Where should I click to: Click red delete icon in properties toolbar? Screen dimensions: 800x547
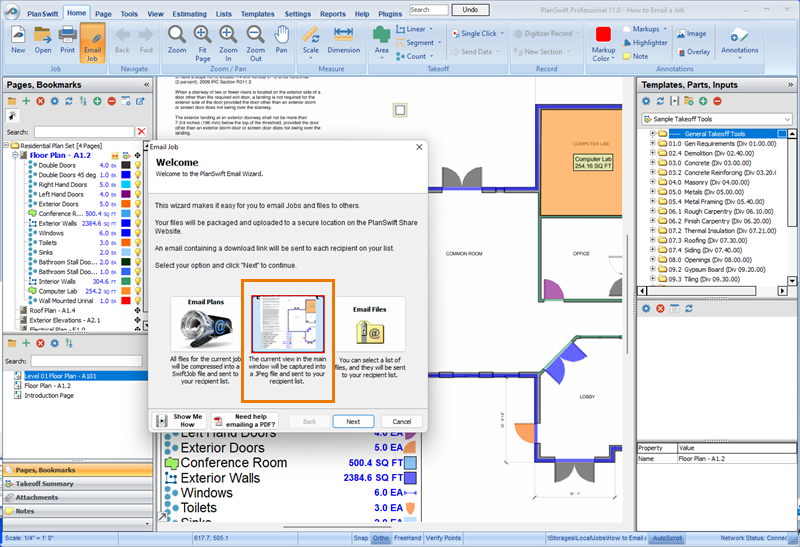point(660,309)
